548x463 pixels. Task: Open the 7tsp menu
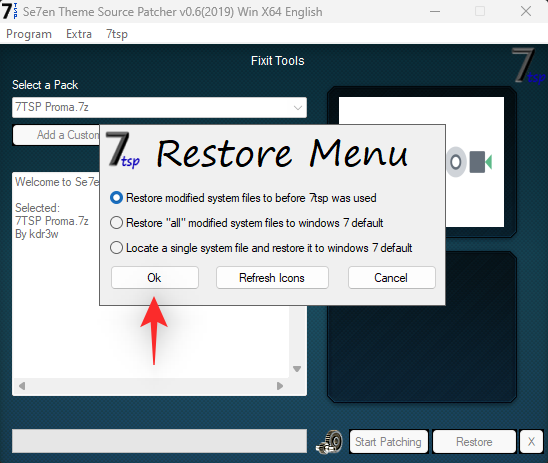(117, 34)
